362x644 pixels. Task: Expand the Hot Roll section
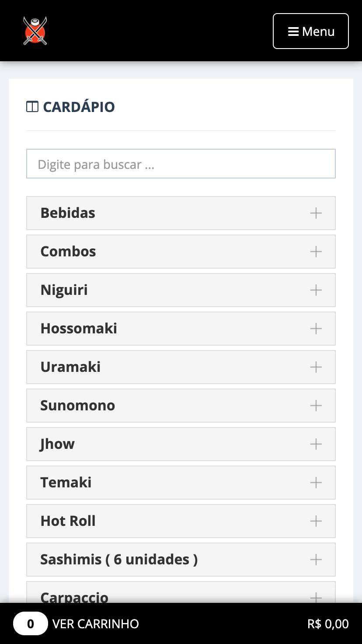(181, 521)
